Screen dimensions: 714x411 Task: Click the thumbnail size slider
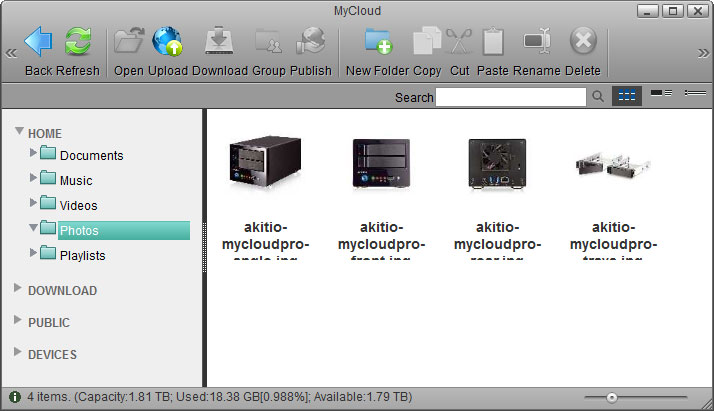point(612,397)
